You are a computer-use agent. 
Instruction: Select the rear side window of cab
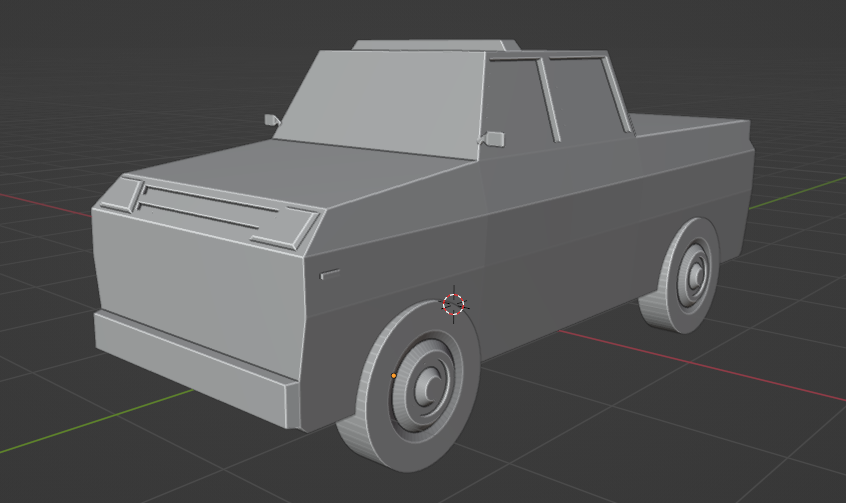pos(588,96)
